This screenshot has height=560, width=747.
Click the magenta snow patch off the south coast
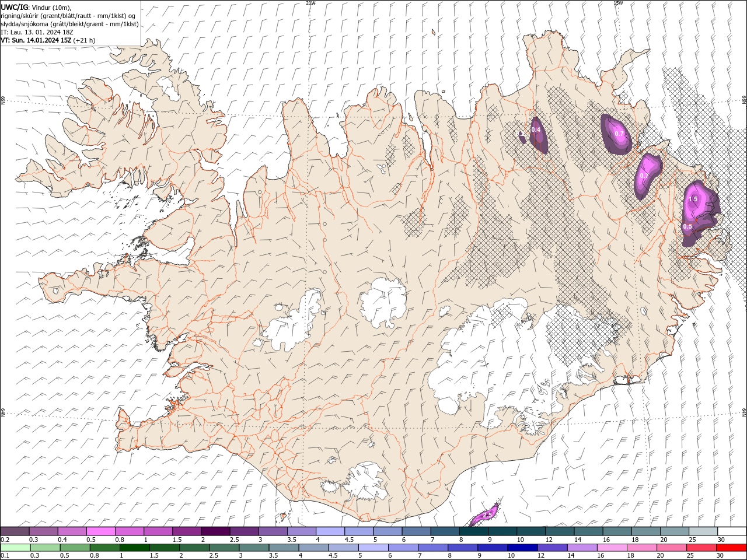[x=485, y=515]
